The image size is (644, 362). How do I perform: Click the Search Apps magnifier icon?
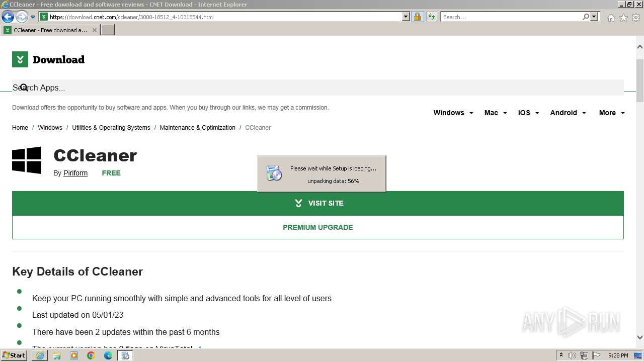coord(24,87)
